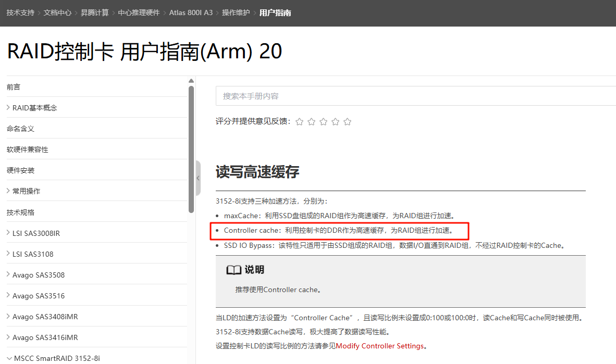Open the Modify Controller Settings link

click(380, 346)
